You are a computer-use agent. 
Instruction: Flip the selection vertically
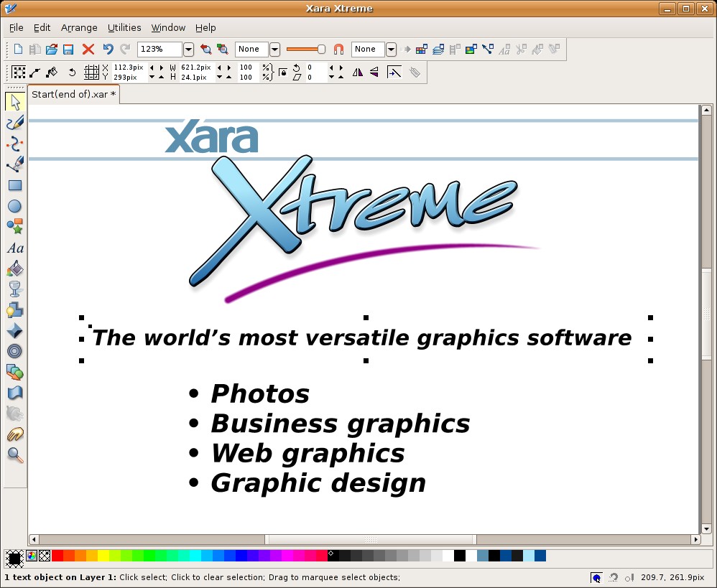click(x=374, y=73)
